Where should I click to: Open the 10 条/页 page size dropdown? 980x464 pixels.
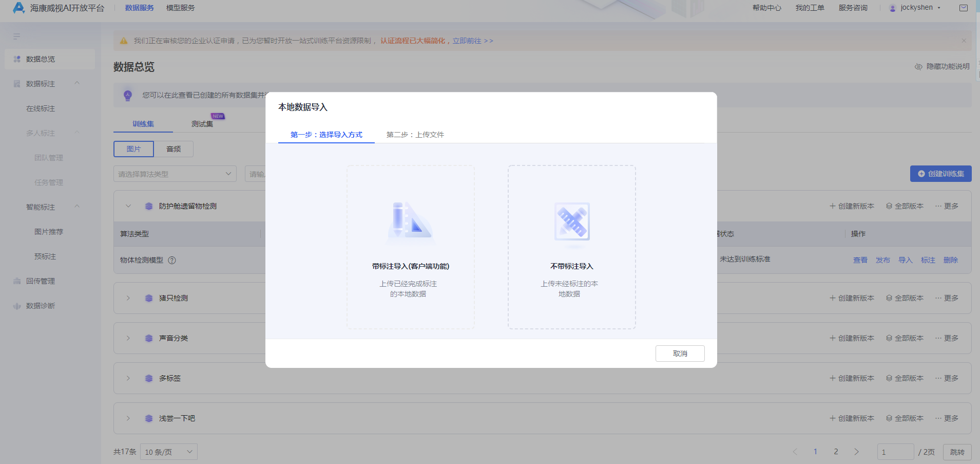168,452
